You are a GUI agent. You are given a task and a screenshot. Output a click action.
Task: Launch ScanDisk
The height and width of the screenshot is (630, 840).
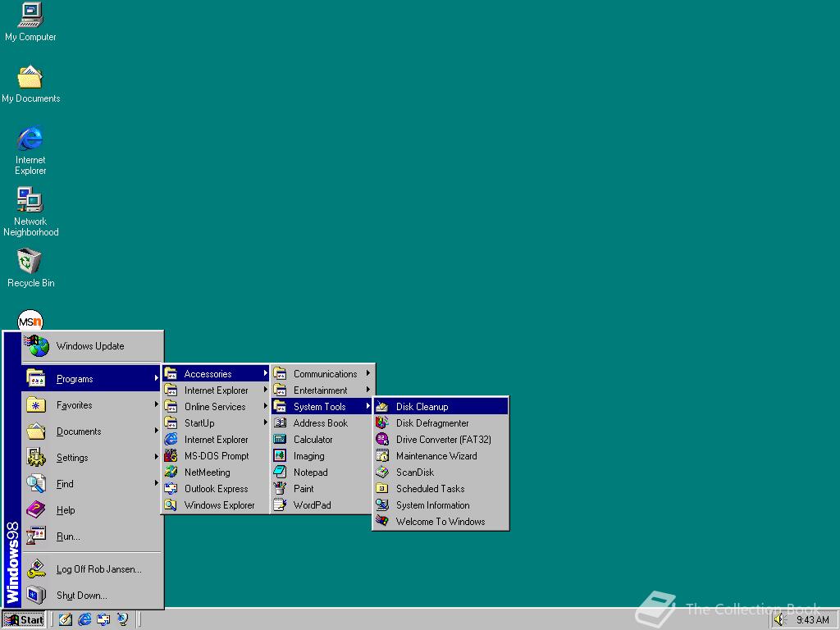(x=441, y=472)
